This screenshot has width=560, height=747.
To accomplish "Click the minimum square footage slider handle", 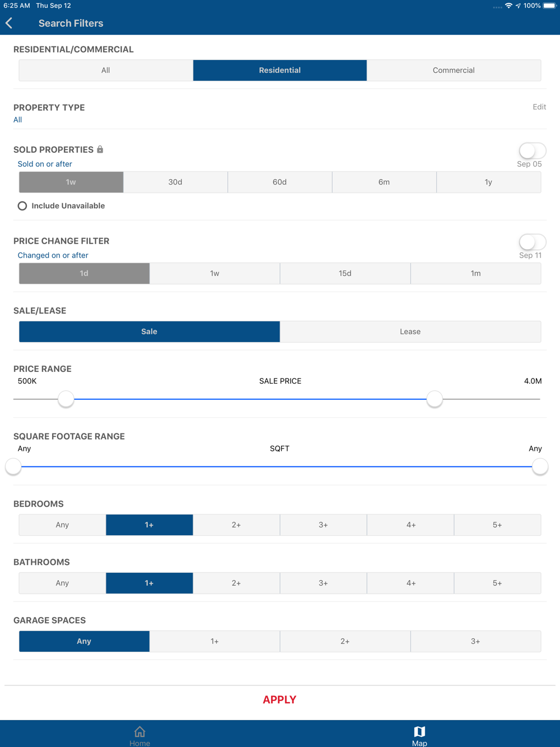I will click(x=13, y=466).
